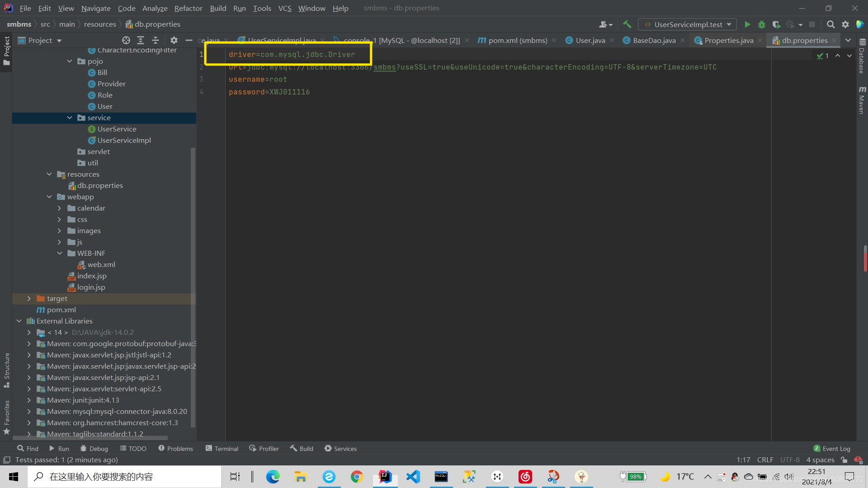
Task: Show hidden editor tabs dropdown
Action: [848, 40]
